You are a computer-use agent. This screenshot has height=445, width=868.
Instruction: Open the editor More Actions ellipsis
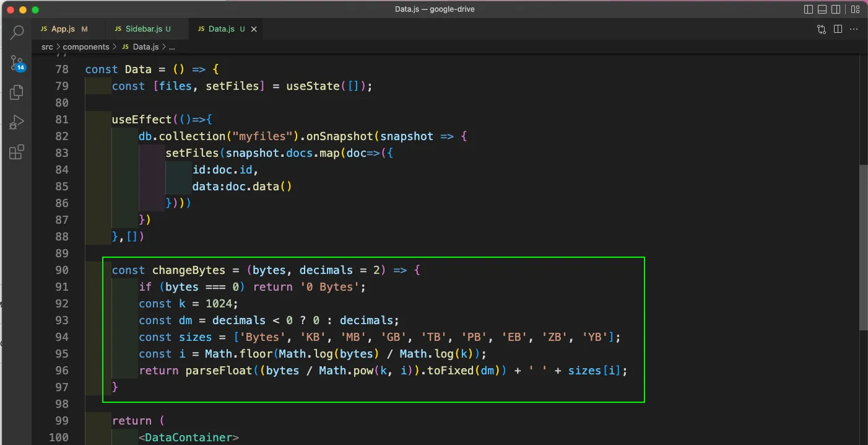854,29
